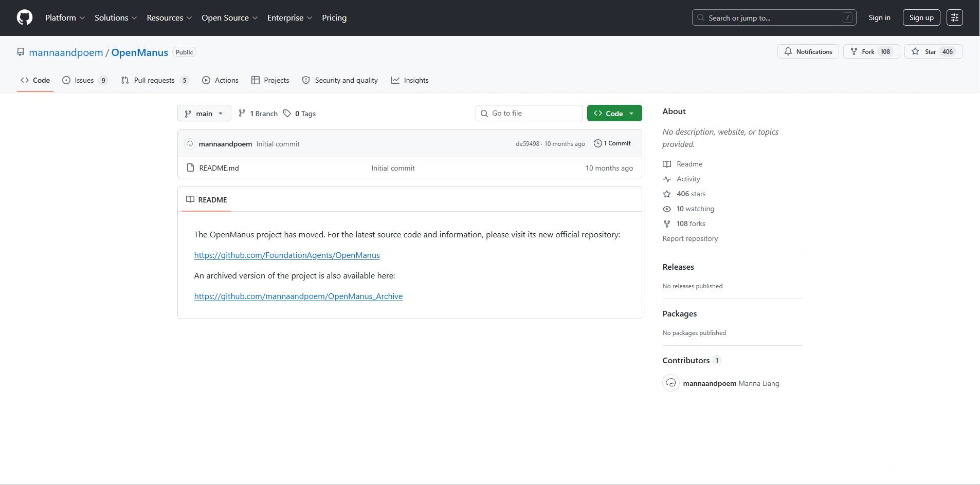The image size is (980, 485).
Task: Open the Activity pulse link
Action: tap(688, 179)
